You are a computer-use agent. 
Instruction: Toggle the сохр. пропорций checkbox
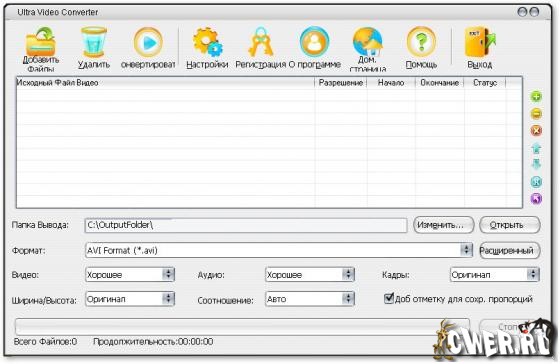[389, 298]
